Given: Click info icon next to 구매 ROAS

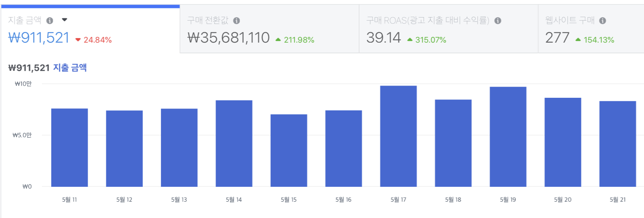Looking at the screenshot, I should tap(498, 21).
